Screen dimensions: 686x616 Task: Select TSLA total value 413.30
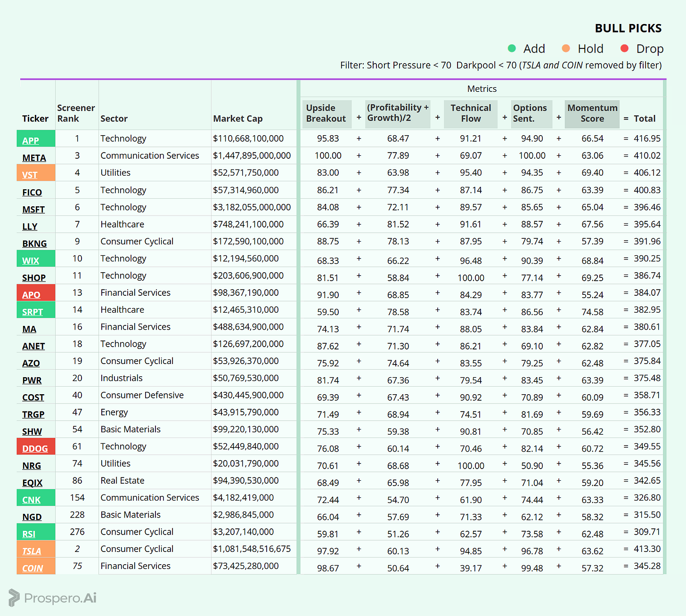tap(647, 549)
